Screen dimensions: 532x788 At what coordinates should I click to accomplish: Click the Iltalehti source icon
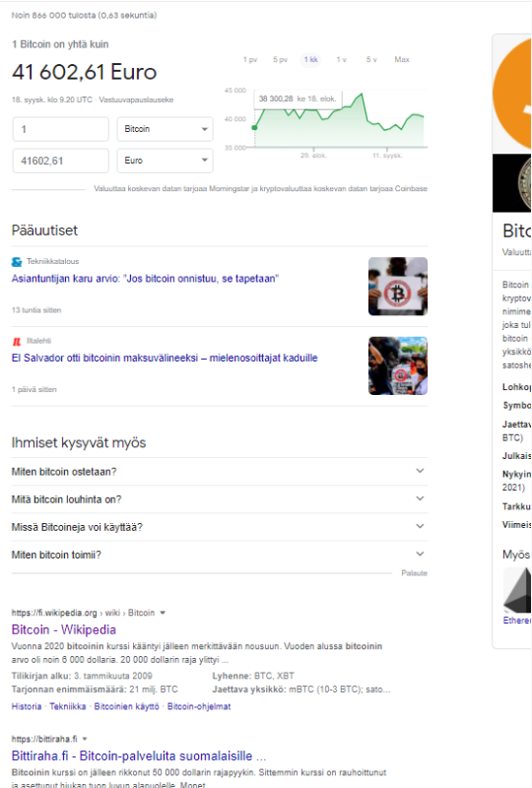pos(17,341)
